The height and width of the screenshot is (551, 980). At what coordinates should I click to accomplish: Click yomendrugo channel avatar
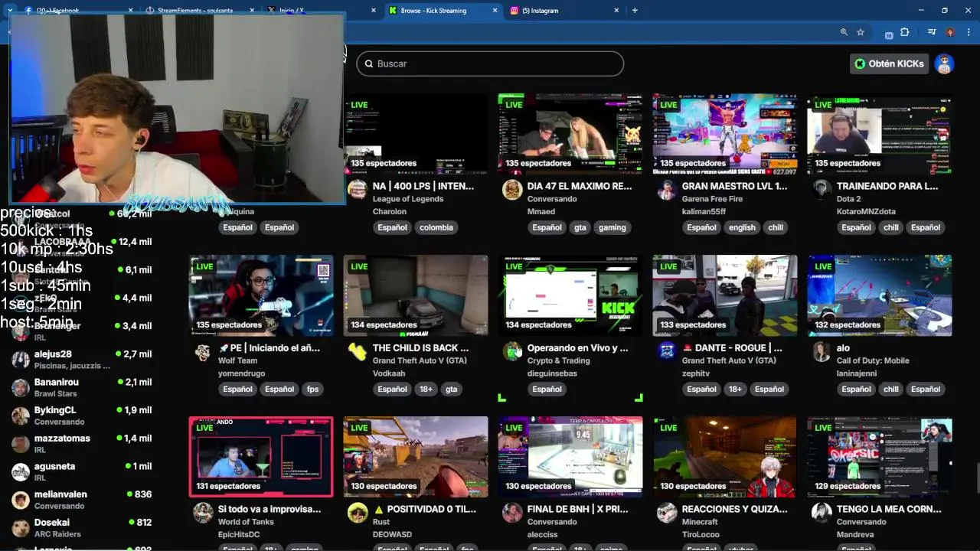click(x=203, y=351)
